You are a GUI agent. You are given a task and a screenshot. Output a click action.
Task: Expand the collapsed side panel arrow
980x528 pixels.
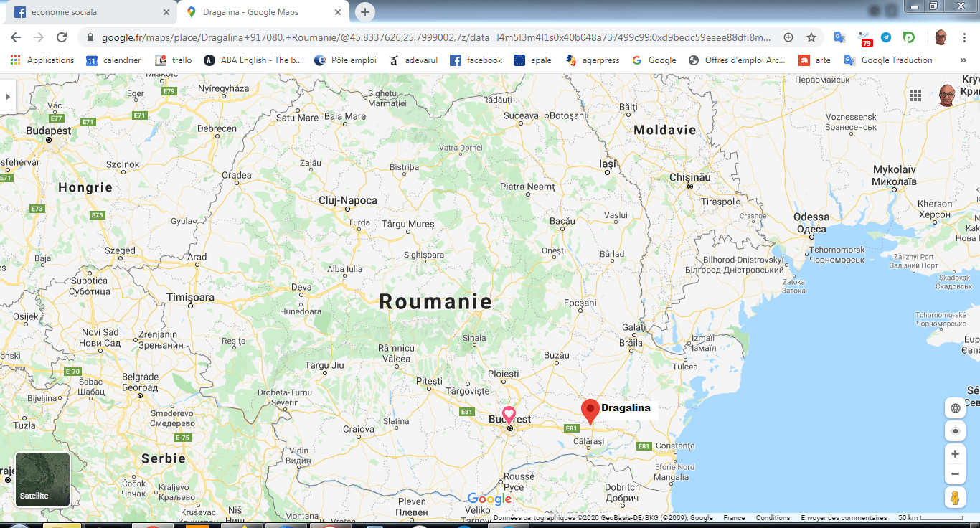point(7,96)
